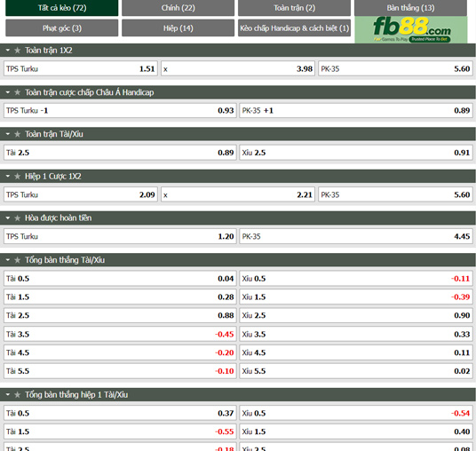
Task: Collapse the Hòa được hoàn tiền arrow
Action: click(x=8, y=218)
